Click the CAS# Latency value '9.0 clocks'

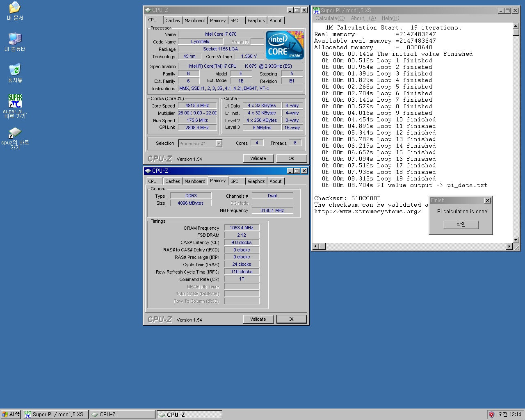pyautogui.click(x=242, y=242)
